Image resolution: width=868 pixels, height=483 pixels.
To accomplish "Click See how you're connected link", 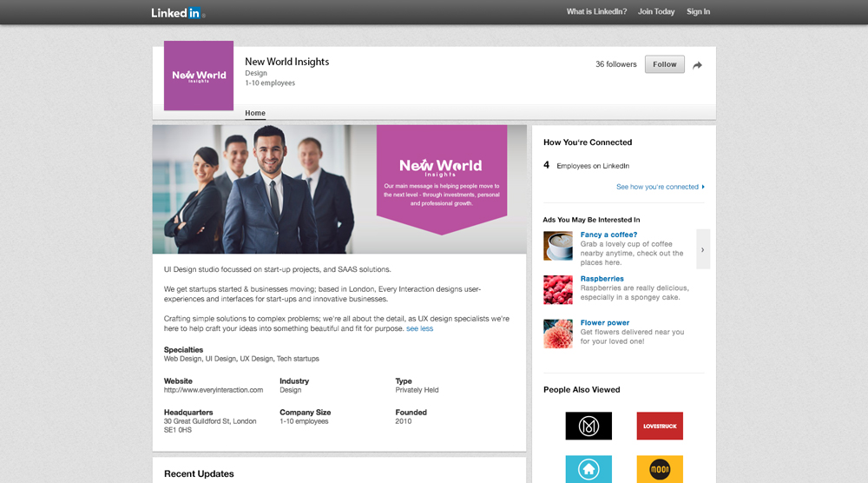I will (x=657, y=187).
